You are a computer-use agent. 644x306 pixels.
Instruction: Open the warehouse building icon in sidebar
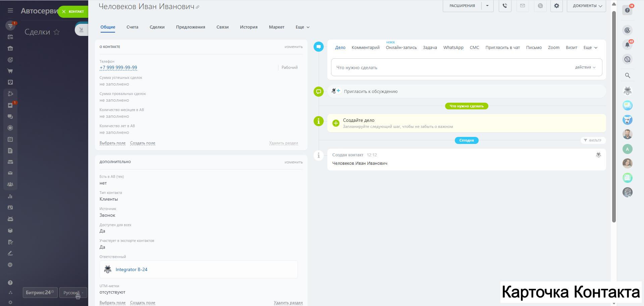(x=10, y=48)
